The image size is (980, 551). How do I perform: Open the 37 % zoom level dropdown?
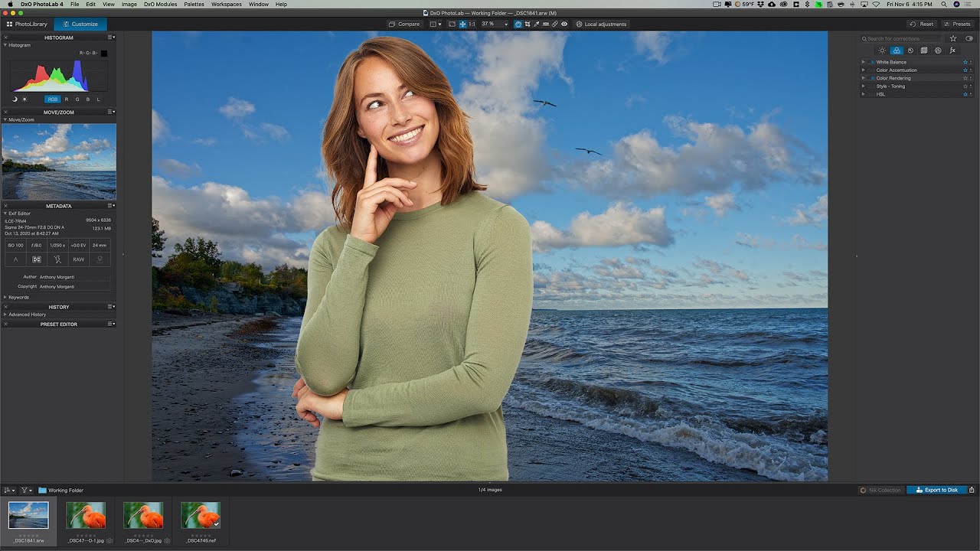pyautogui.click(x=506, y=24)
